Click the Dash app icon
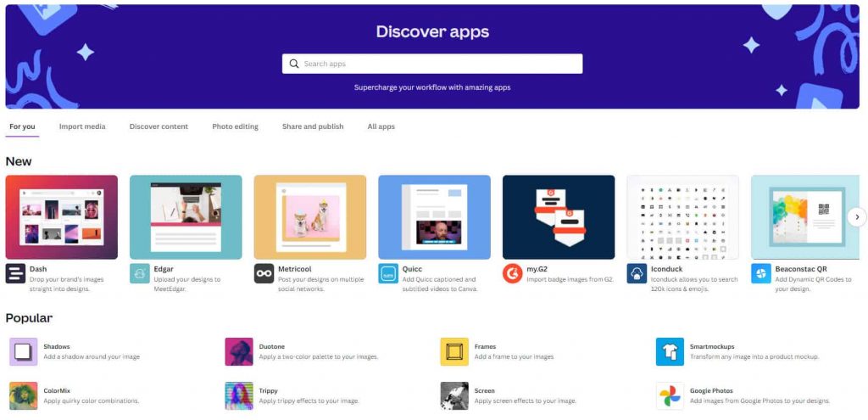This screenshot has width=868, height=420. point(15,273)
